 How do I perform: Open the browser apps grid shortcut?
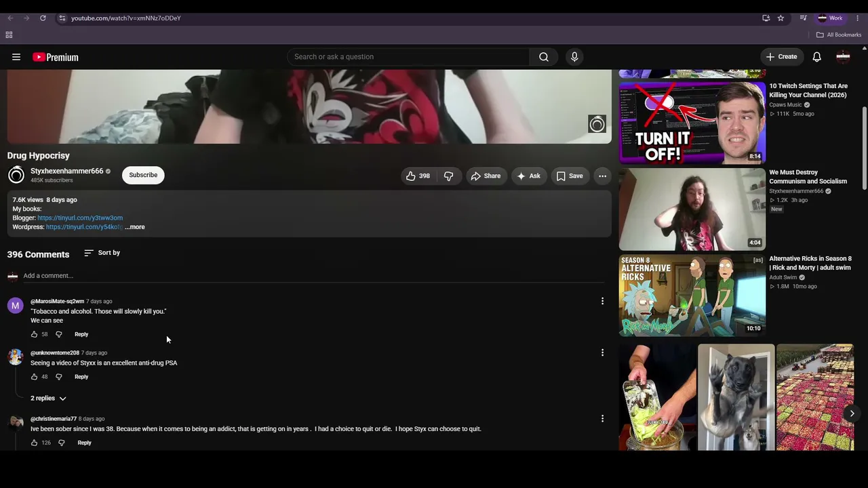tap(9, 35)
